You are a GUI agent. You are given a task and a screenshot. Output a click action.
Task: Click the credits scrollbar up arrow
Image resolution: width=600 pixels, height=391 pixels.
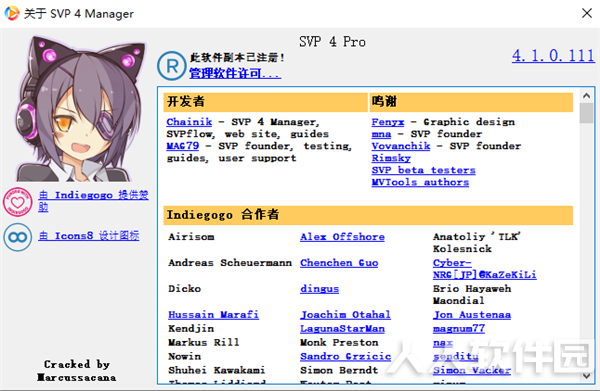point(587,95)
